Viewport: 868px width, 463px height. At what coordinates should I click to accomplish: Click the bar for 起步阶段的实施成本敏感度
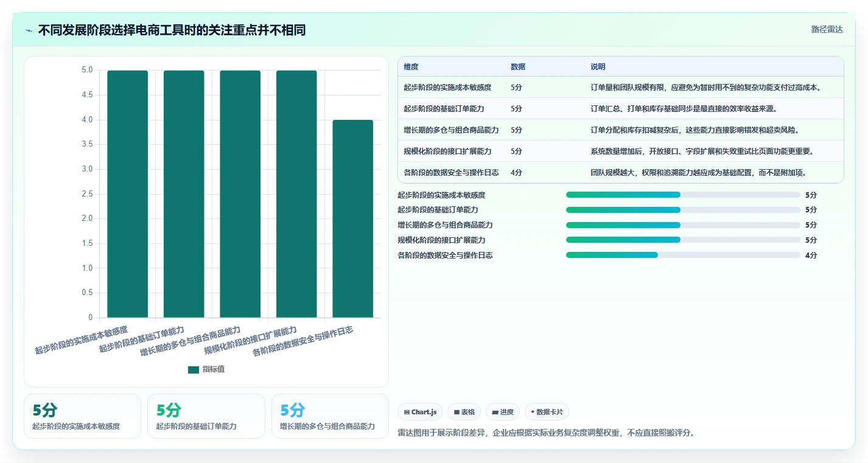(x=128, y=194)
